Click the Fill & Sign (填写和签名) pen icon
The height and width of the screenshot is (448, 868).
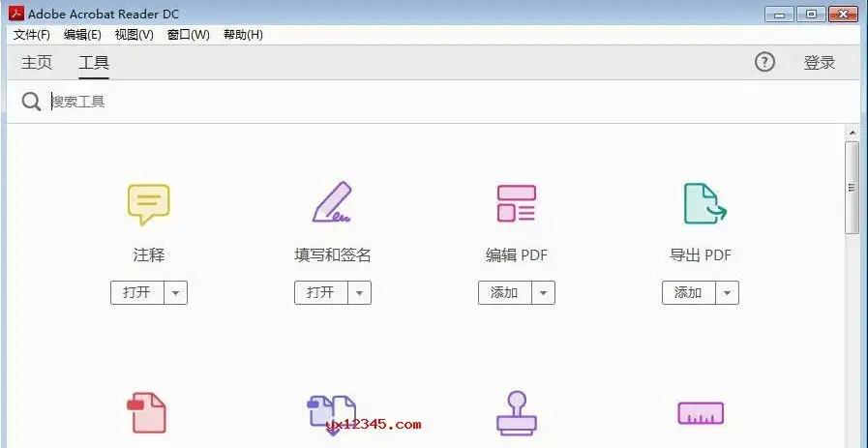point(332,202)
